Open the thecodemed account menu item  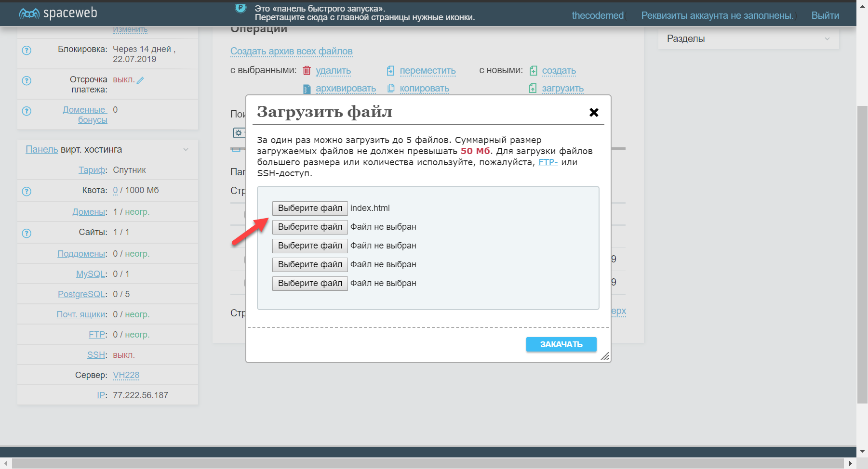597,15
